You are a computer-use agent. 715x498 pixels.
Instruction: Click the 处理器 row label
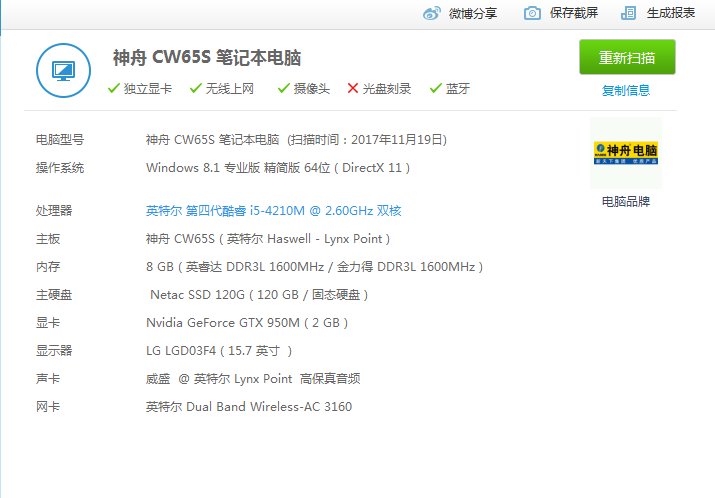coord(54,211)
